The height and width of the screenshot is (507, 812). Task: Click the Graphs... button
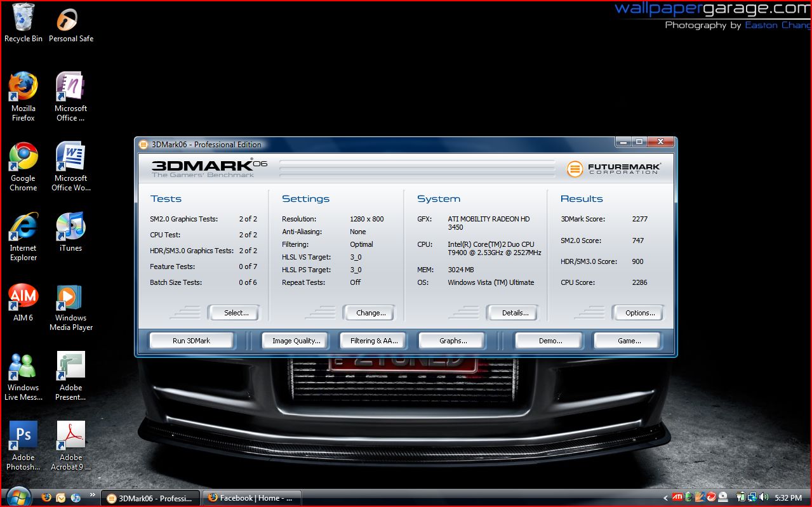pyautogui.click(x=453, y=341)
